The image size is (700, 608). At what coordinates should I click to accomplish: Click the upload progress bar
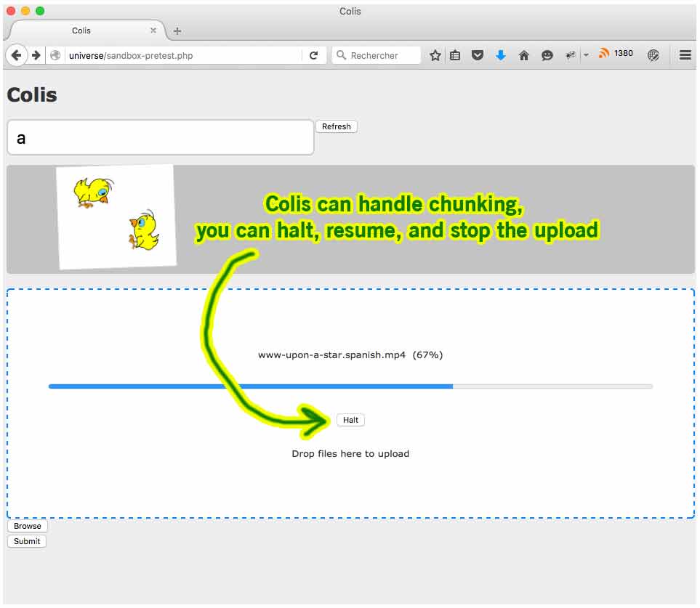[x=350, y=386]
